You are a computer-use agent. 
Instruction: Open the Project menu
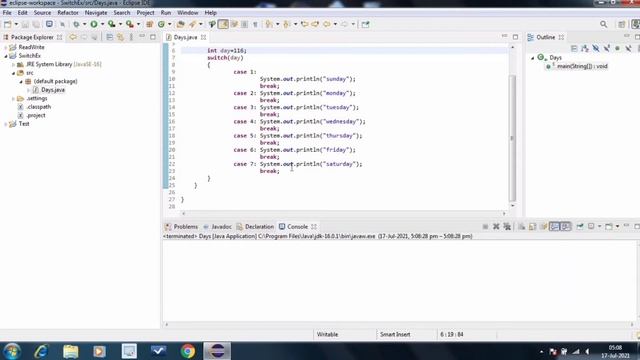[x=145, y=13]
